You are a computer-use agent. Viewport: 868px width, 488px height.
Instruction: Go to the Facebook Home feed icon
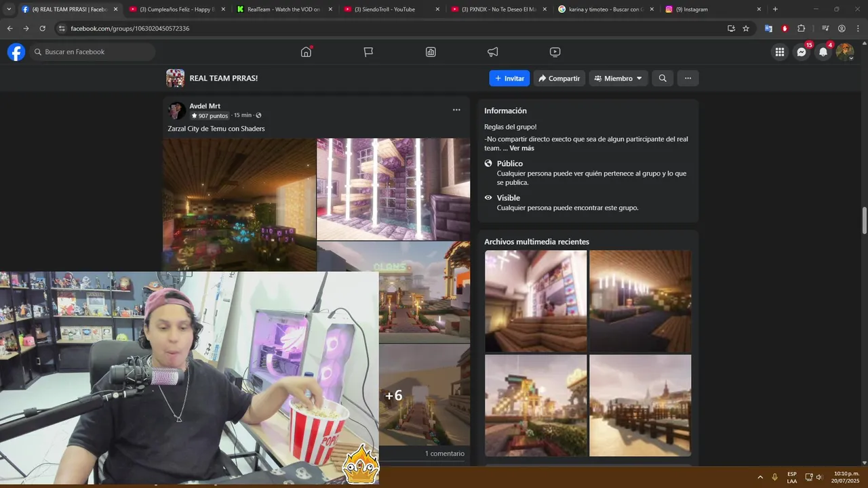306,52
